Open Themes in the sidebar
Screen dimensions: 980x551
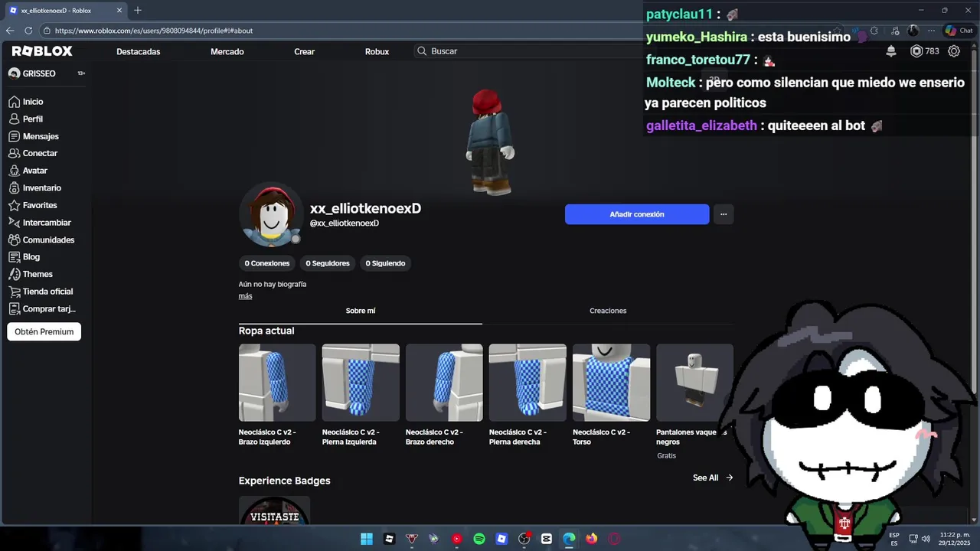pos(31,274)
